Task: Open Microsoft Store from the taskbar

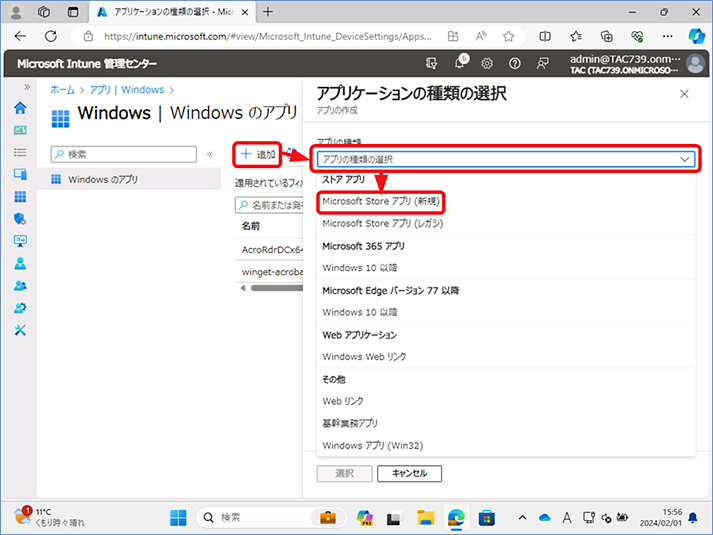Action: point(487,518)
